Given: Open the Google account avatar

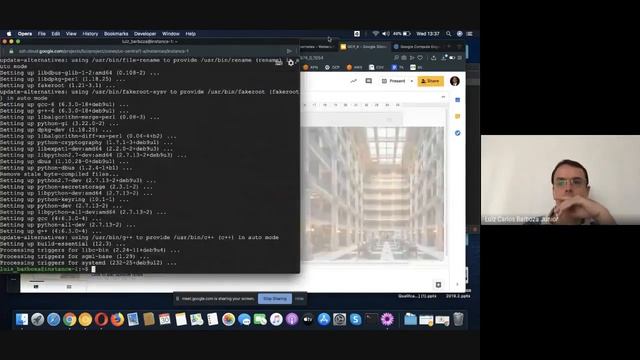Looking at the screenshot, I should pos(455,81).
